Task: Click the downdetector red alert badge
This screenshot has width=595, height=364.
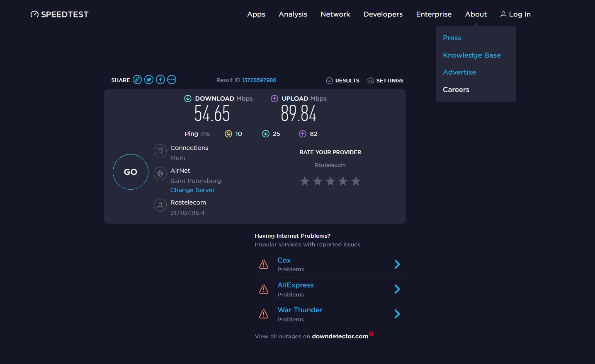Action: (x=372, y=334)
